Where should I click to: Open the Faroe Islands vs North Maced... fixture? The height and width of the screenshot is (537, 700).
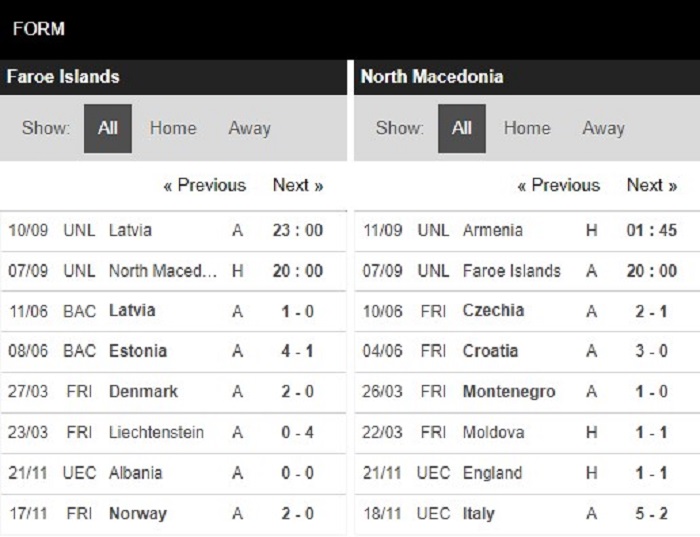click(173, 271)
